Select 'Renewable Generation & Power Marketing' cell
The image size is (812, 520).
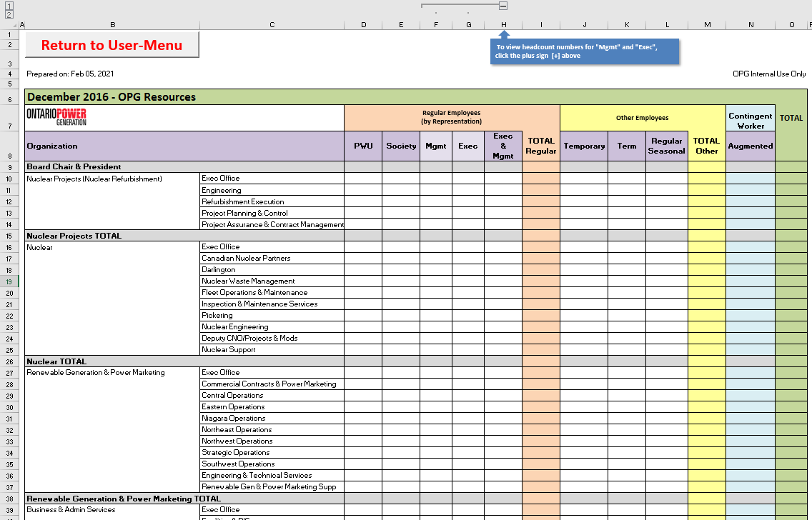[112, 373]
